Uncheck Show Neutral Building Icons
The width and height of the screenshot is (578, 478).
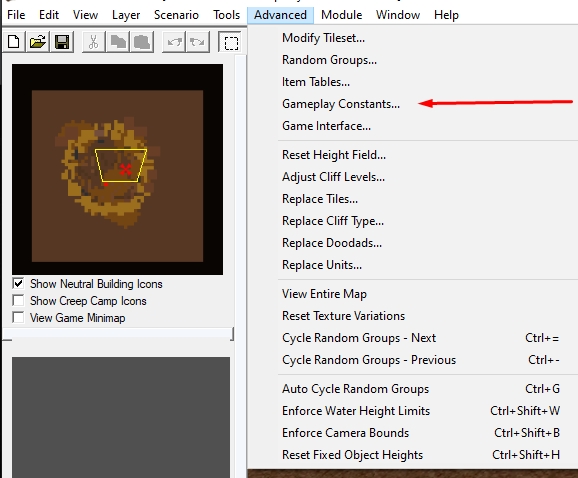click(18, 283)
